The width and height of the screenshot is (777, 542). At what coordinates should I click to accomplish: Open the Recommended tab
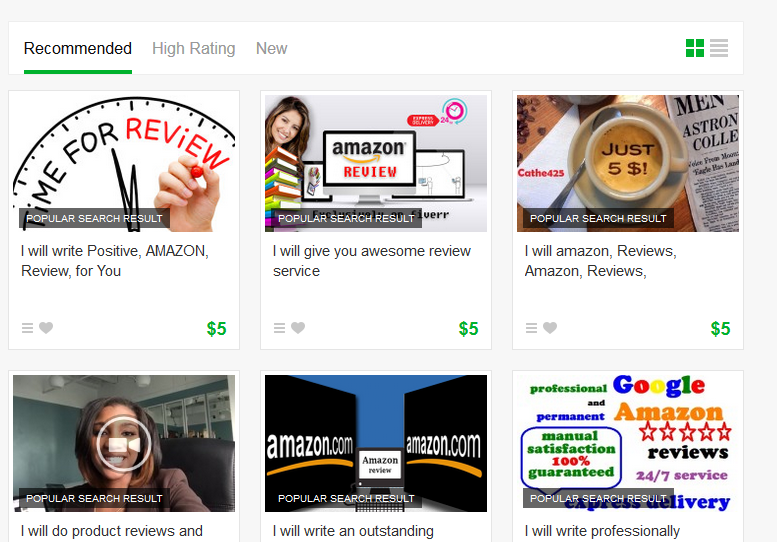pyautogui.click(x=78, y=49)
